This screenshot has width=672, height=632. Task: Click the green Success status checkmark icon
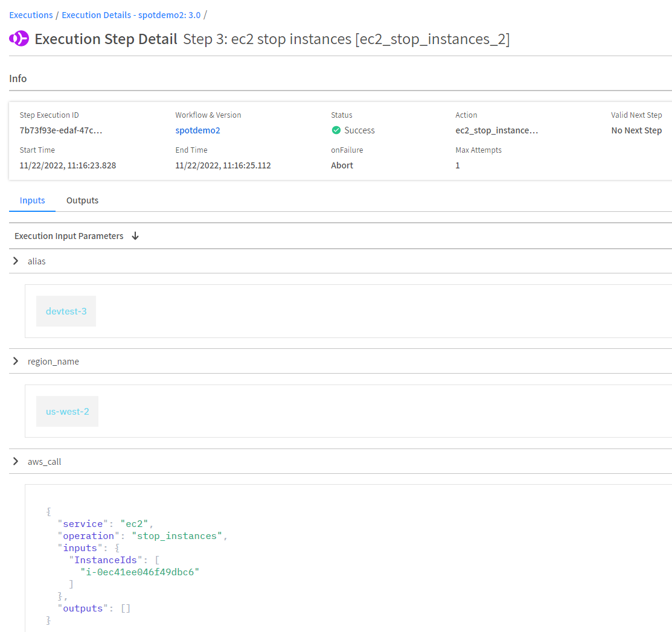click(x=336, y=130)
